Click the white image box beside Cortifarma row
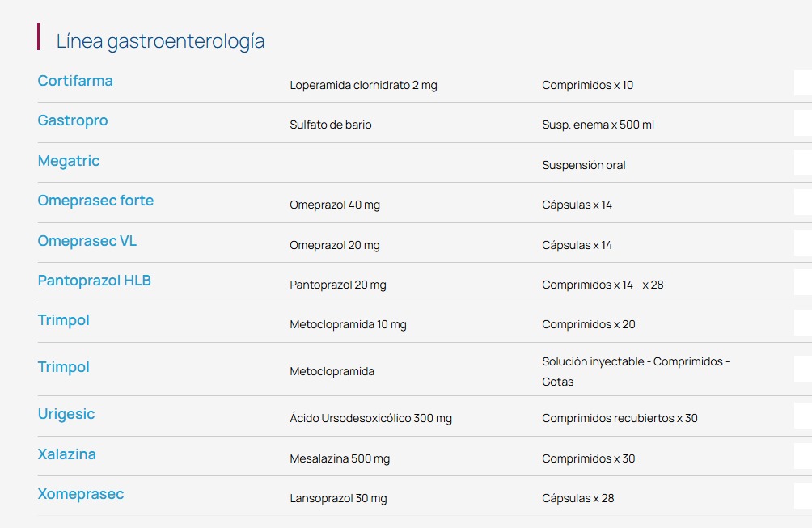The image size is (812, 528). click(x=803, y=82)
